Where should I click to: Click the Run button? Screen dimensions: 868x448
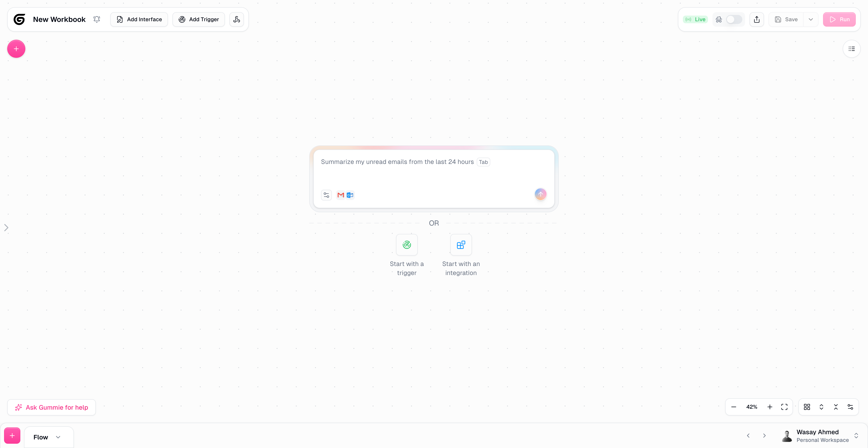coord(839,19)
